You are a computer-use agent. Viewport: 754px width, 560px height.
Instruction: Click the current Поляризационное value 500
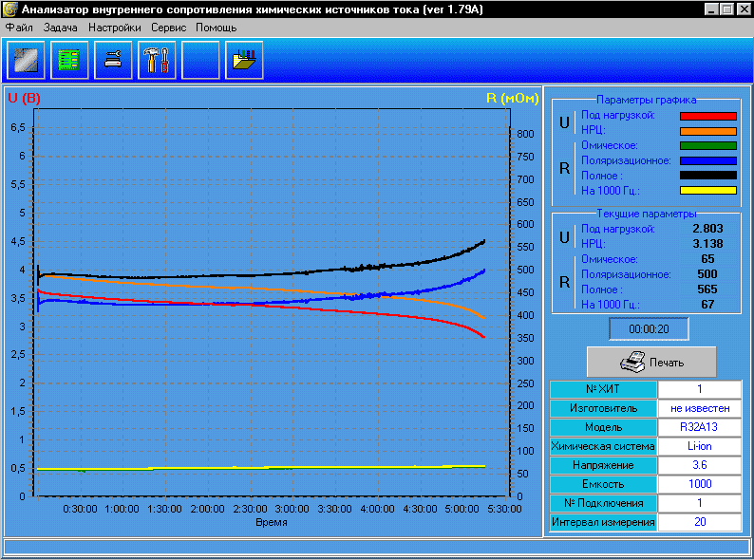pos(707,274)
